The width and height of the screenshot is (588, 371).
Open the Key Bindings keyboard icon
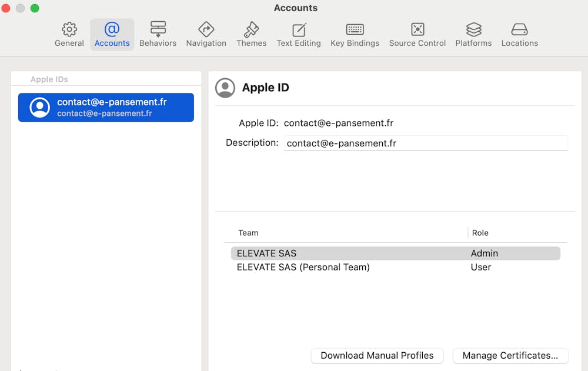pos(355,29)
